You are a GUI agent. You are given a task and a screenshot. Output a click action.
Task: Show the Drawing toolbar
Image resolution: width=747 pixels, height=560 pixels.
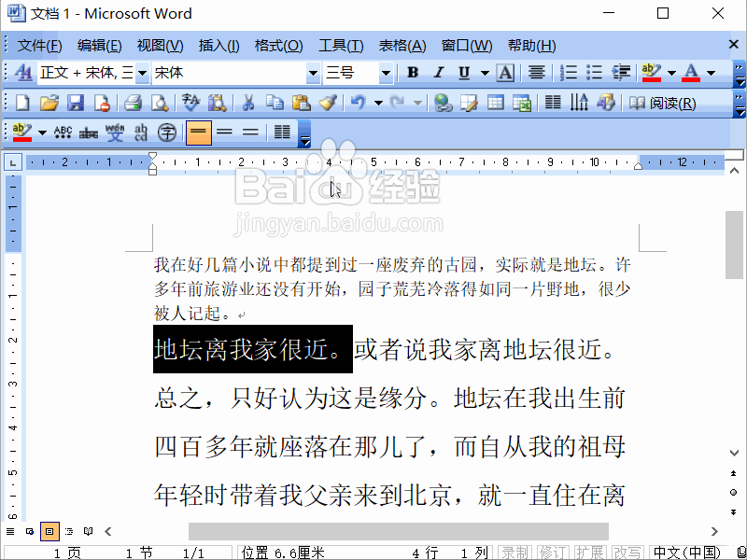click(606, 103)
